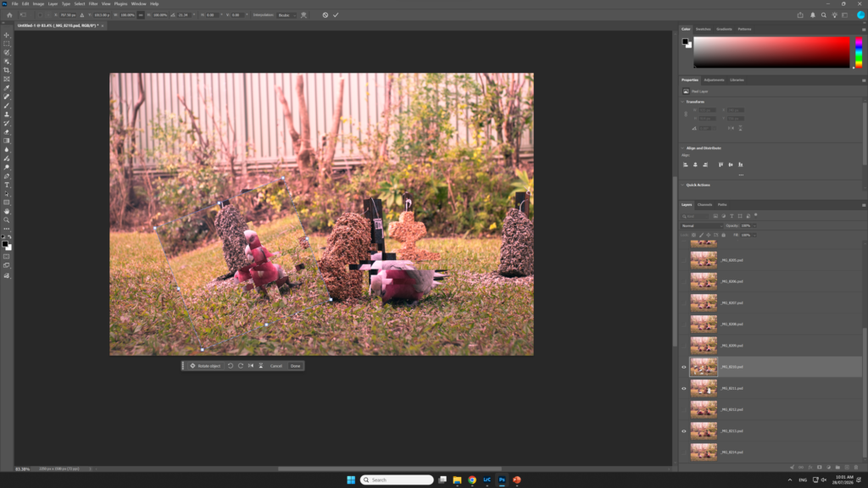Show the _MG_8212.psd layer
Image resolution: width=868 pixels, height=488 pixels.
(x=684, y=409)
